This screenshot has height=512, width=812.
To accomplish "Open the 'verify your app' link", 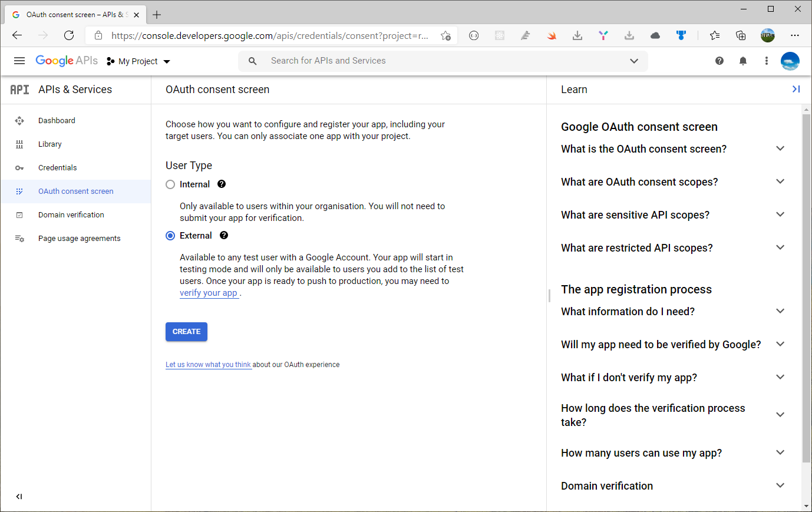I will pyautogui.click(x=209, y=293).
